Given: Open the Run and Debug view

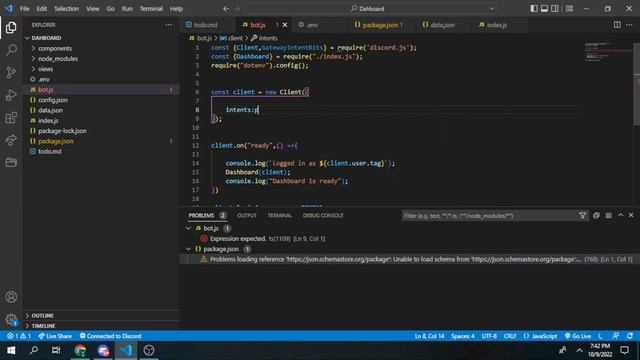Looking at the screenshot, I should click(11, 95).
